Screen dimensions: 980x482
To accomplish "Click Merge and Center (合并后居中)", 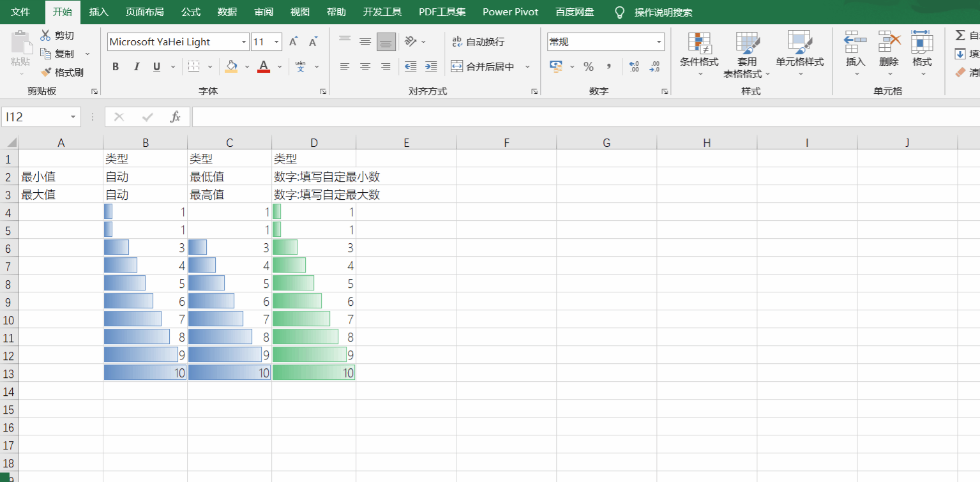I will pos(483,66).
